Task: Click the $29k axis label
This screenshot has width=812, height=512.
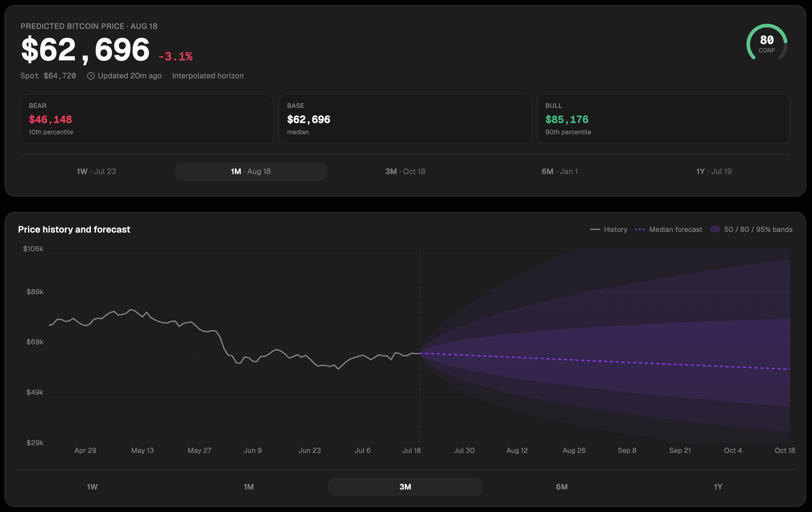Action: click(35, 443)
